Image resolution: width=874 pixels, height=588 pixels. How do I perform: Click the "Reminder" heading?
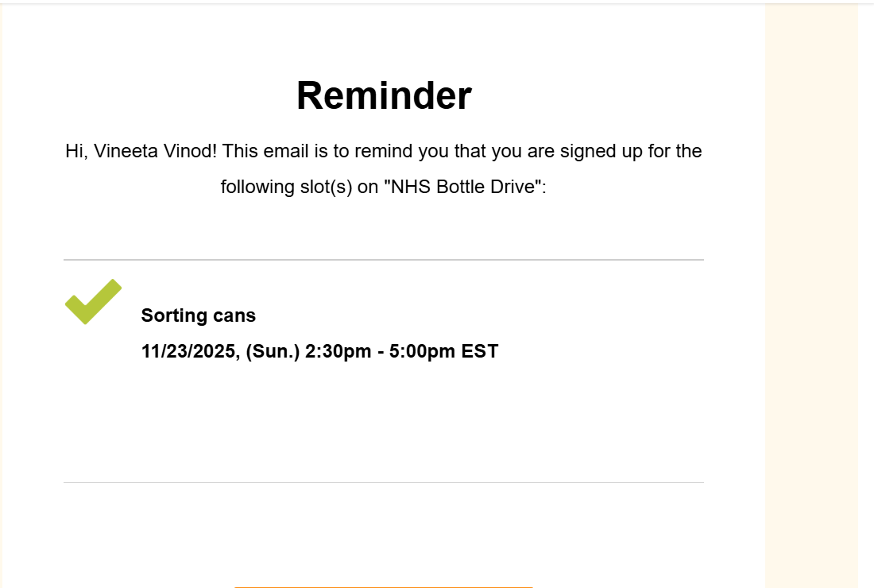click(x=384, y=96)
